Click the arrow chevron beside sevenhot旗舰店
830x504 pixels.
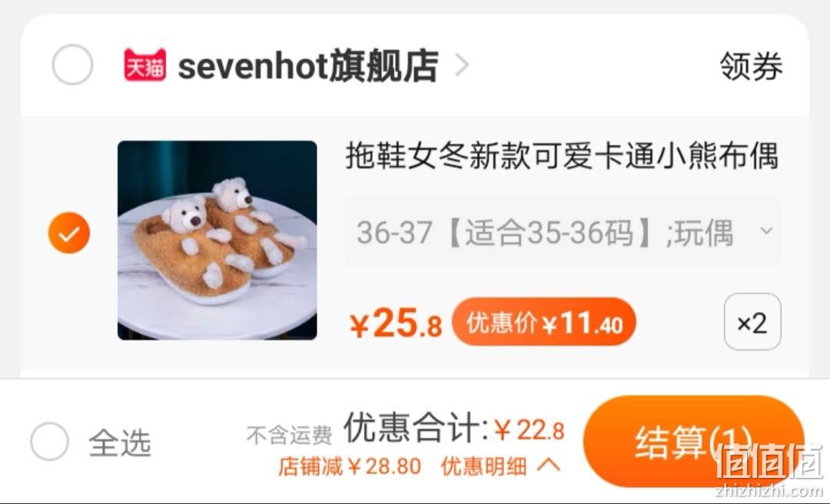point(462,66)
